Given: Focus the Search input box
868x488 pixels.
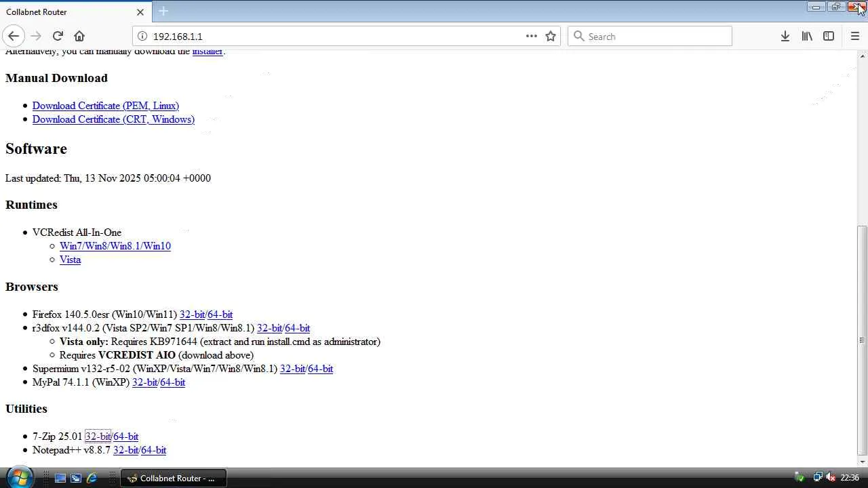Looking at the screenshot, I should click(x=650, y=37).
